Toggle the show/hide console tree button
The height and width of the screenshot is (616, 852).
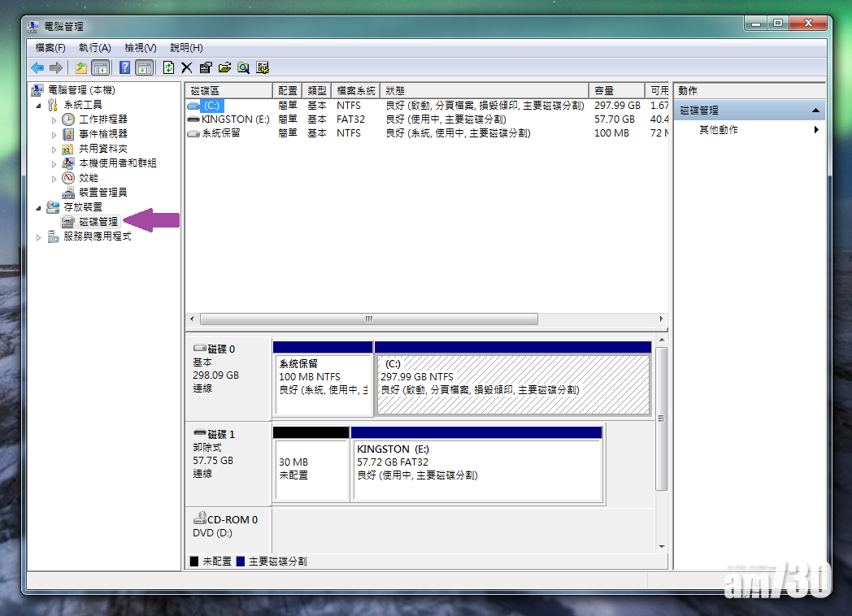click(x=101, y=68)
